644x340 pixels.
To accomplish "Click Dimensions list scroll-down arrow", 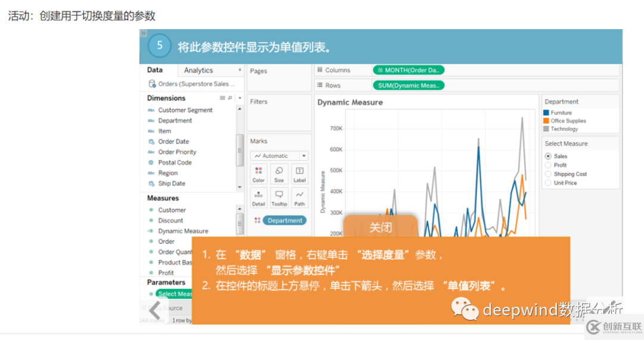I will (x=240, y=187).
